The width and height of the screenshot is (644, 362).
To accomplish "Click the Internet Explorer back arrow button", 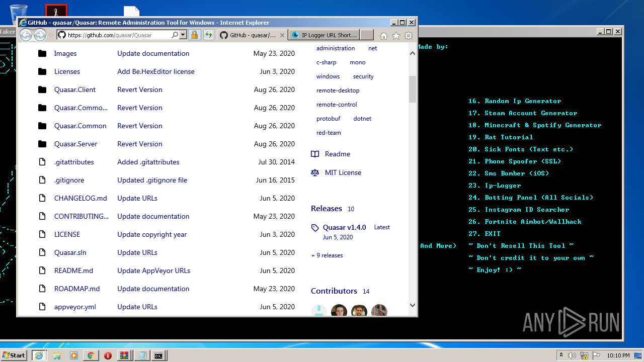I will 26,35.
